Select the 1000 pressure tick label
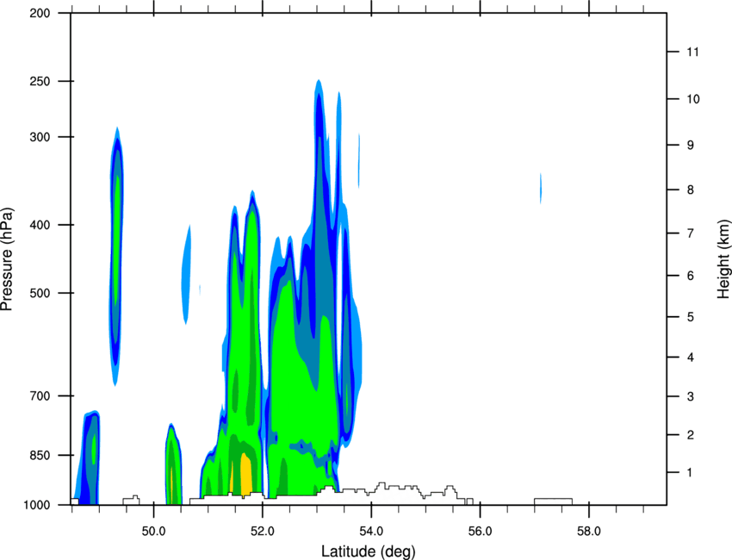The height and width of the screenshot is (560, 732). point(37,505)
